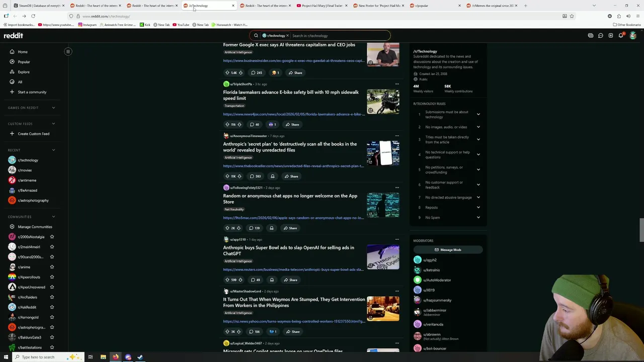Open Reuters link for Super Bowl ads post
The image size is (644, 362).
[293, 269]
